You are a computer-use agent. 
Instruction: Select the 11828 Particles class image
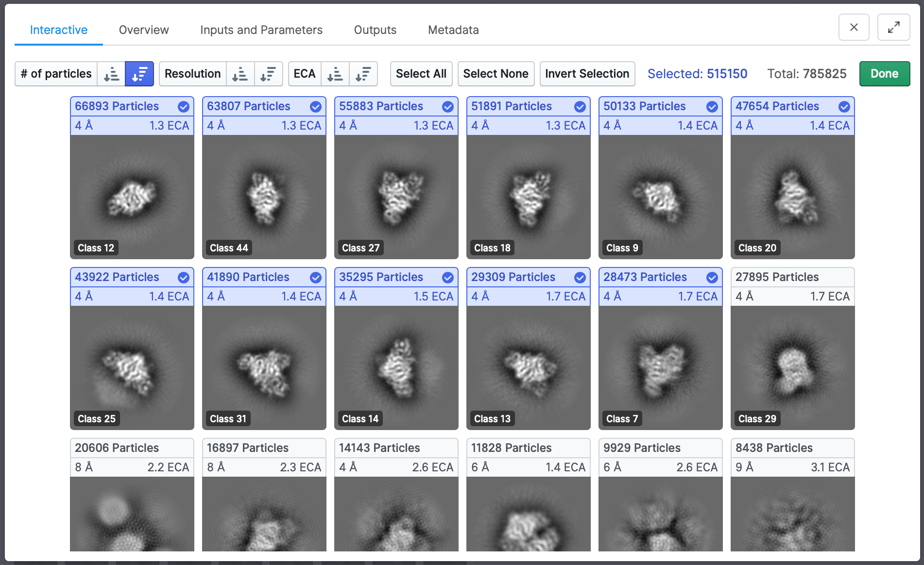point(529,514)
